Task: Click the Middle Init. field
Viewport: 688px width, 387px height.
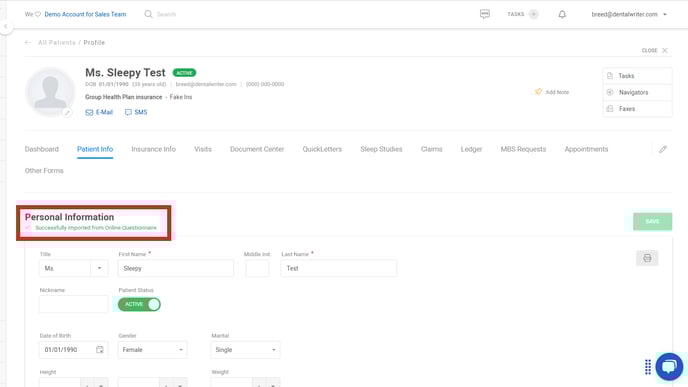Action: pos(257,268)
